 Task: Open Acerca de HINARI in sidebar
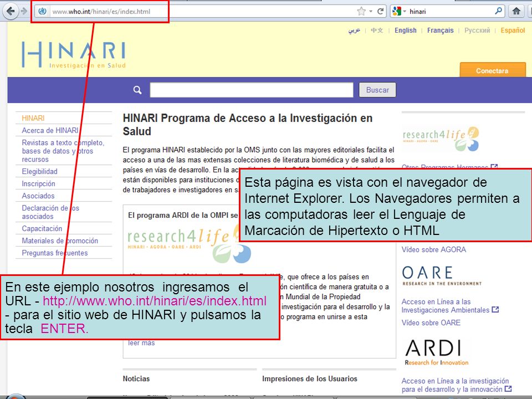pos(50,130)
